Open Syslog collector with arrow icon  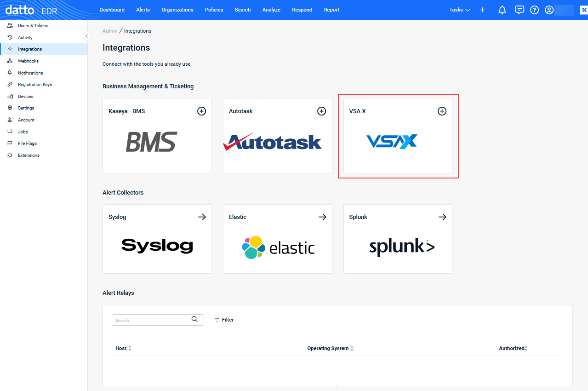202,217
